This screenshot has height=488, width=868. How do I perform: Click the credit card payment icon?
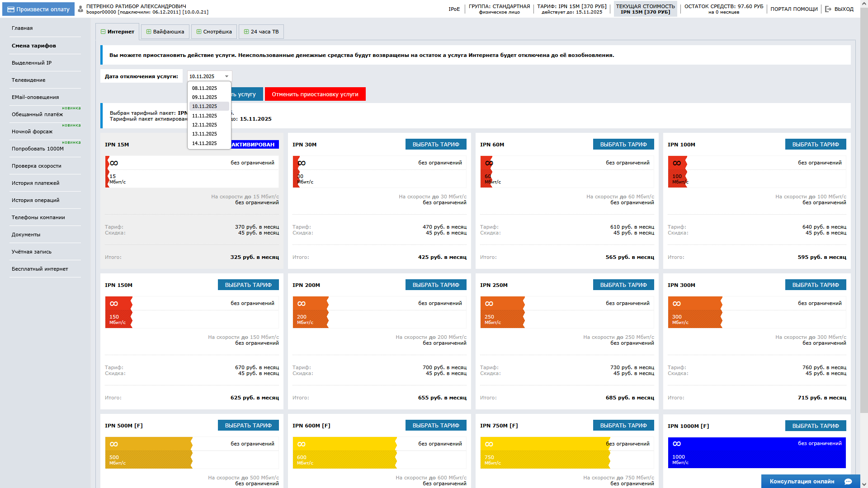pos(11,9)
